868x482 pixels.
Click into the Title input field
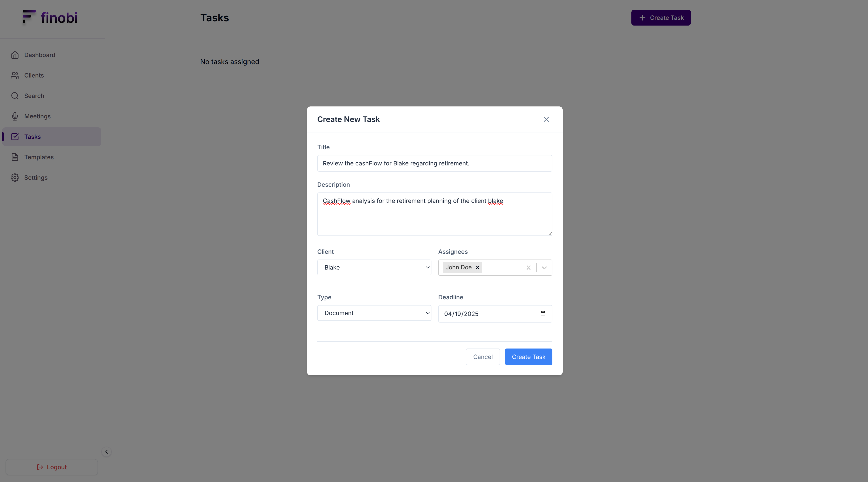click(x=435, y=163)
